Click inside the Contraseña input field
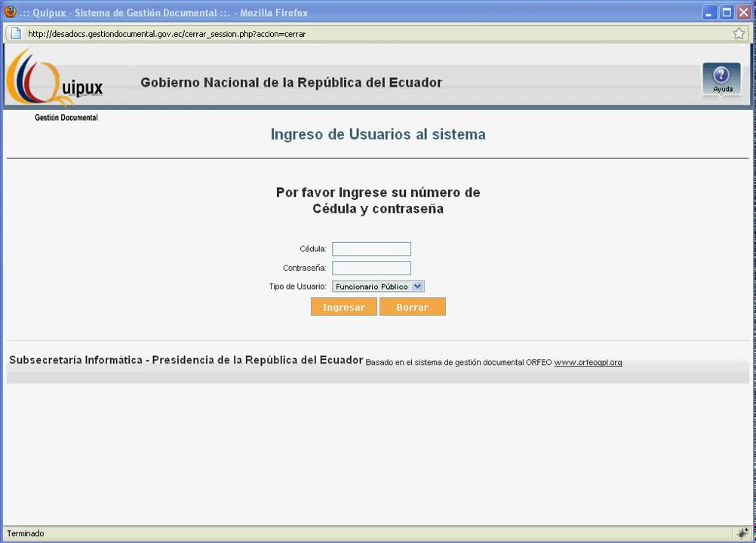 coord(371,268)
